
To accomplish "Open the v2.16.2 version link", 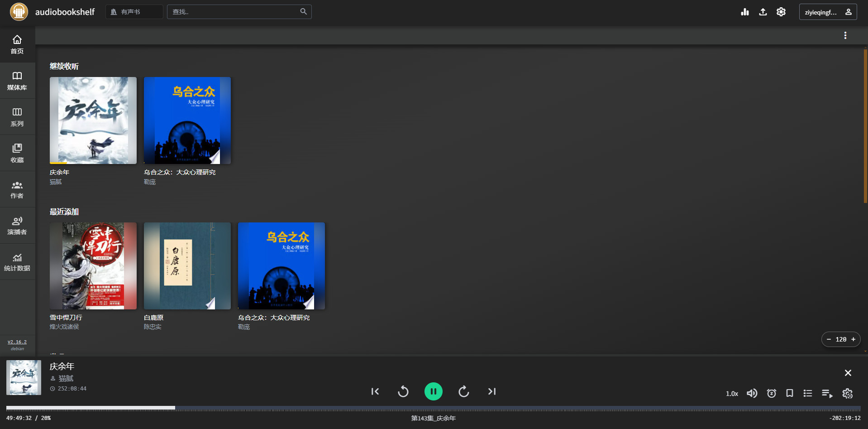I will (17, 342).
